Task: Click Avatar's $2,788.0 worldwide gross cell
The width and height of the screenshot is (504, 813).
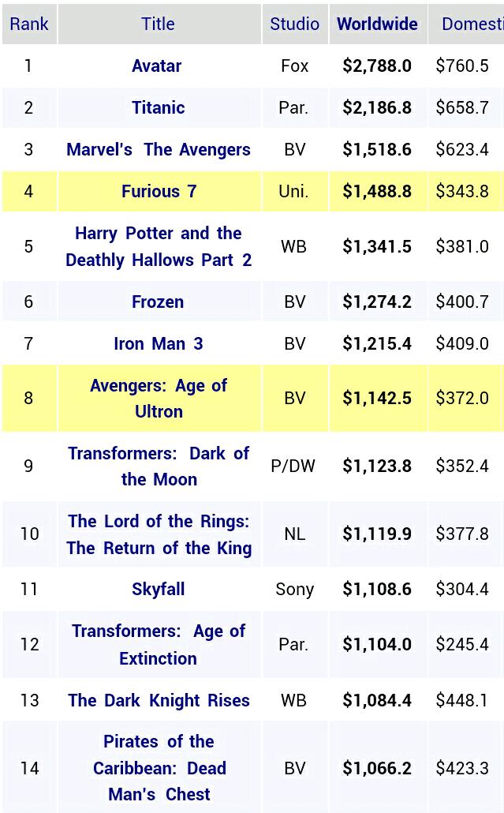Action: [x=377, y=66]
